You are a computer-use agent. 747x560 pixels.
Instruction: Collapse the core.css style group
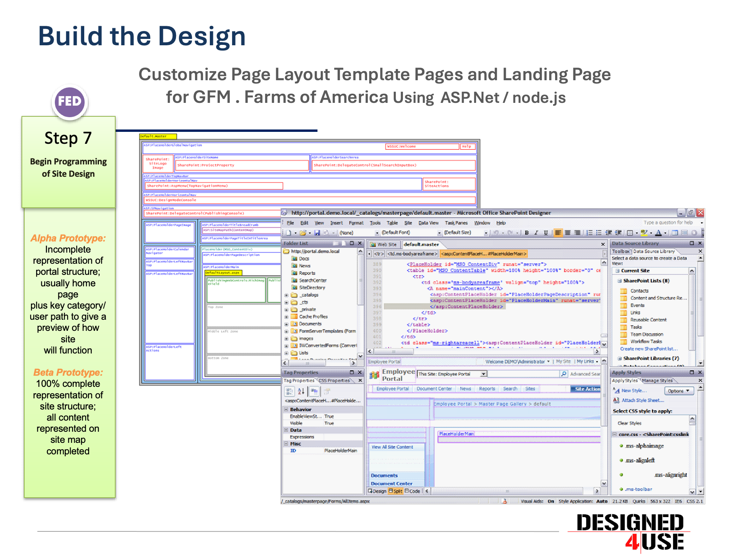pos(615,434)
